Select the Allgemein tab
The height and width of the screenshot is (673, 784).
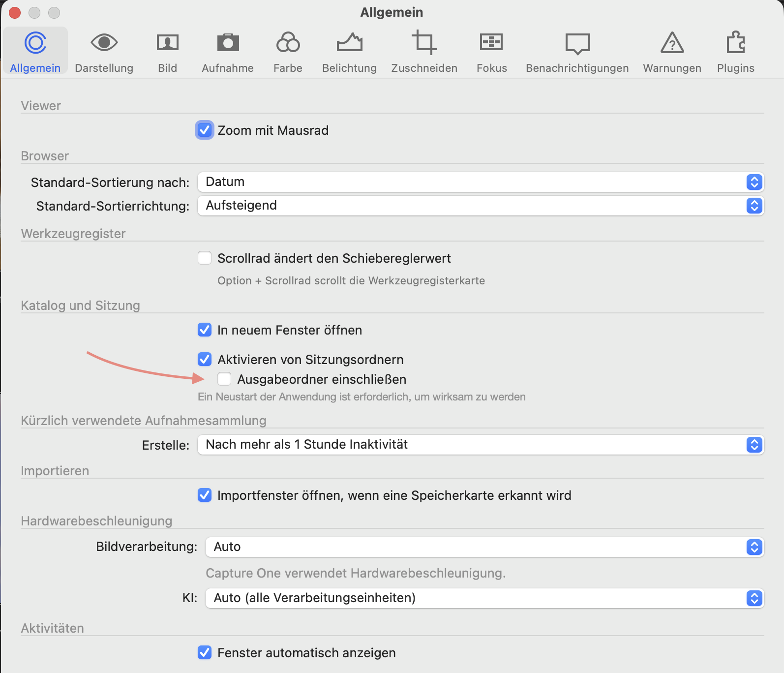[35, 52]
